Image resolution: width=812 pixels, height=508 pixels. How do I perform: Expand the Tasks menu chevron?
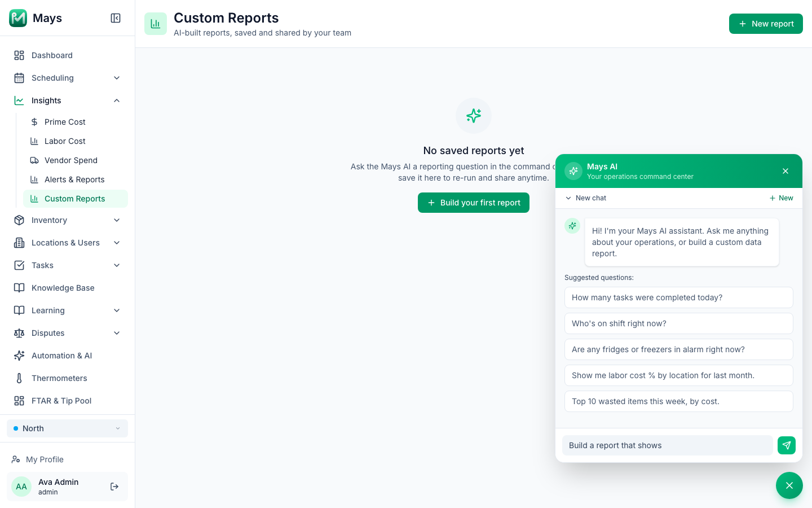[117, 265]
